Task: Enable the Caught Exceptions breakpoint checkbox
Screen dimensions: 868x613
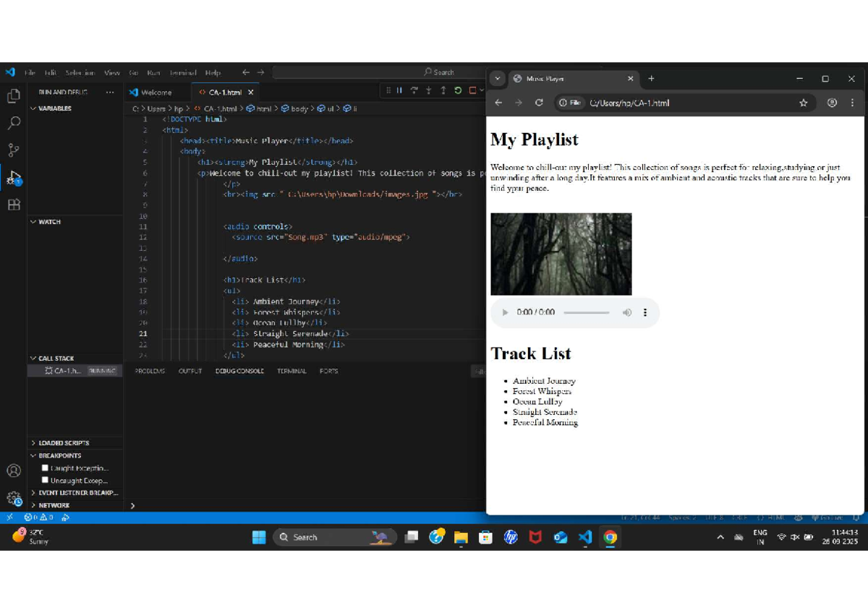Action: click(45, 468)
